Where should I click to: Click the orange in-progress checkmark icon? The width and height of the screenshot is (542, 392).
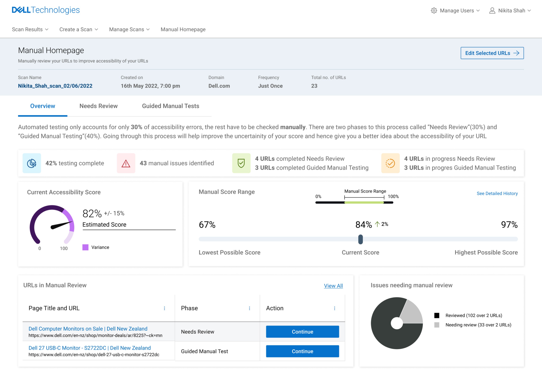(390, 163)
